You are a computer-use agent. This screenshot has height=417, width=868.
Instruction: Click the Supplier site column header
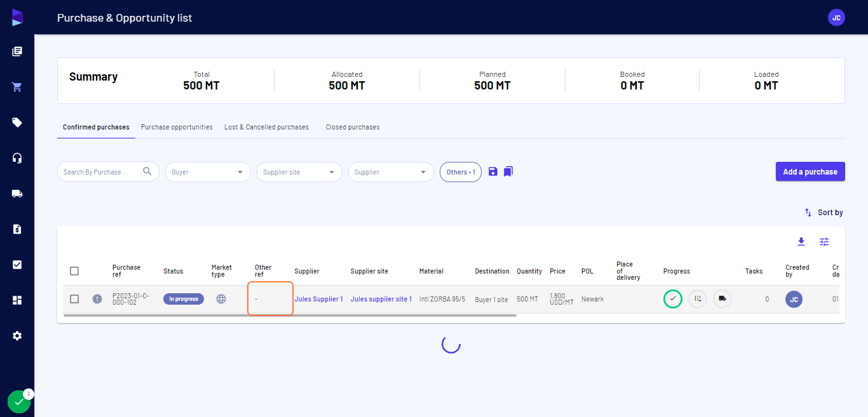pyautogui.click(x=369, y=271)
